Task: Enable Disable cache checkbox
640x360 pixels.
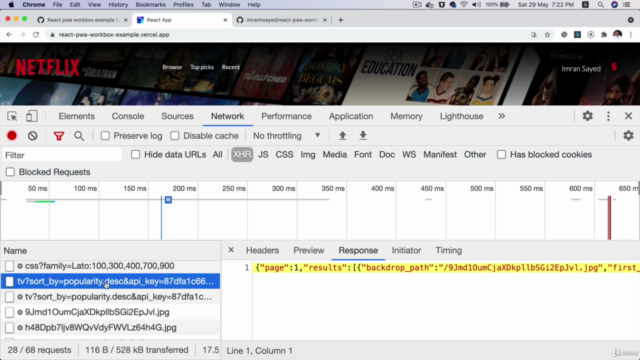Action: click(x=175, y=136)
